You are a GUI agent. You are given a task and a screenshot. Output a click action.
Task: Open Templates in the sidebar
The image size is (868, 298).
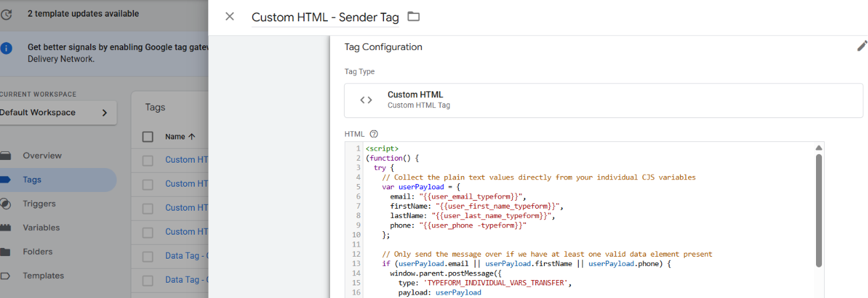43,275
